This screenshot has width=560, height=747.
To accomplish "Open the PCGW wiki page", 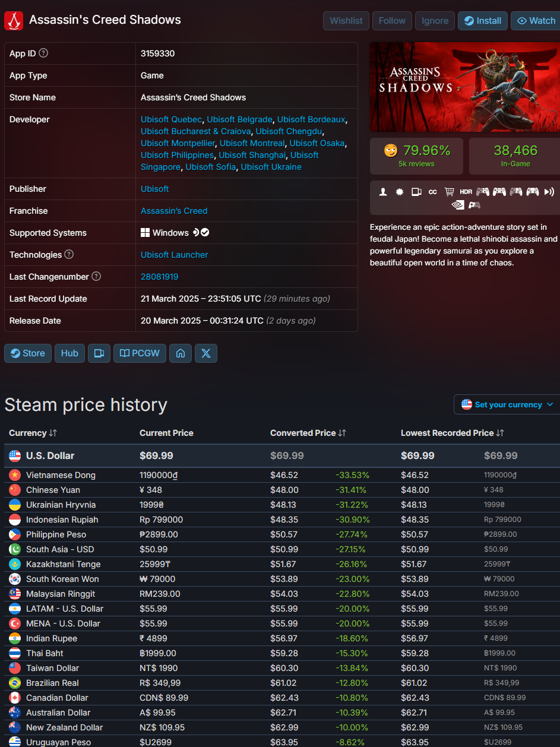I will point(140,353).
